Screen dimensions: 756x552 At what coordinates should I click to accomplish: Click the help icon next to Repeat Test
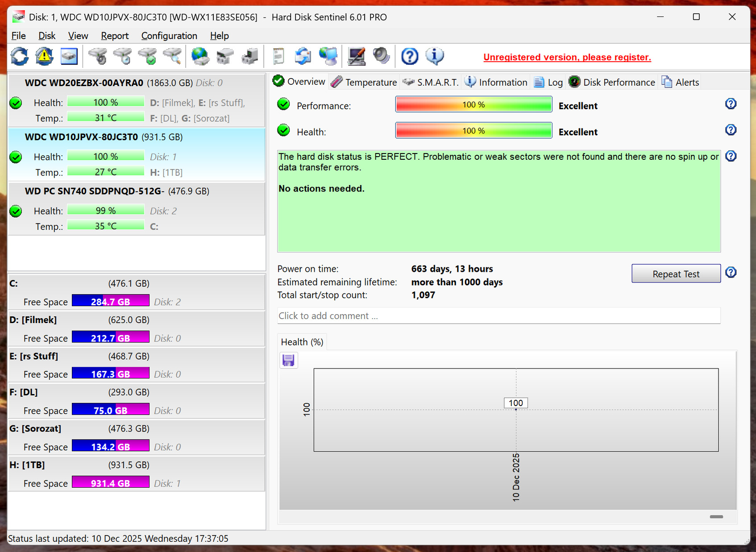[x=731, y=272]
